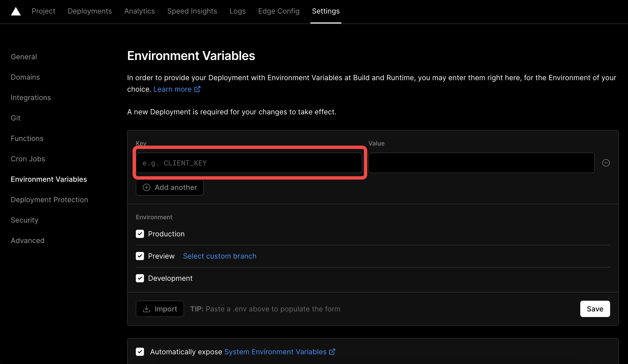Click external icon after System Environment Variables

(x=332, y=352)
